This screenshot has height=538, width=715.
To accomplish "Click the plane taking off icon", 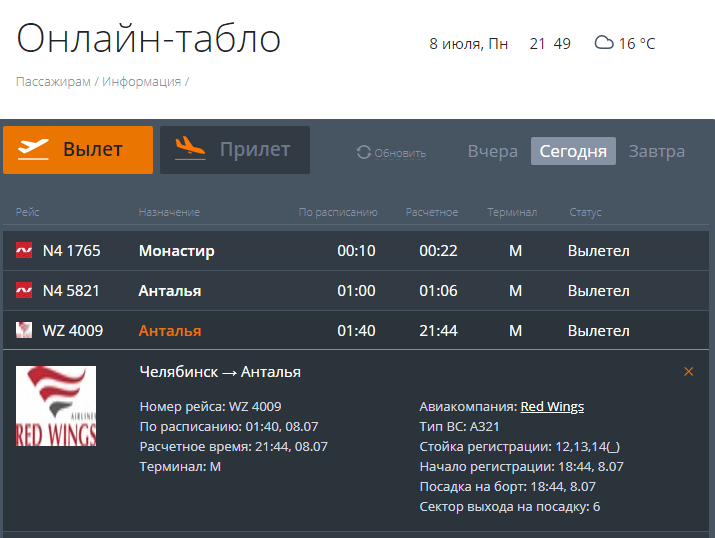I will tap(33, 150).
